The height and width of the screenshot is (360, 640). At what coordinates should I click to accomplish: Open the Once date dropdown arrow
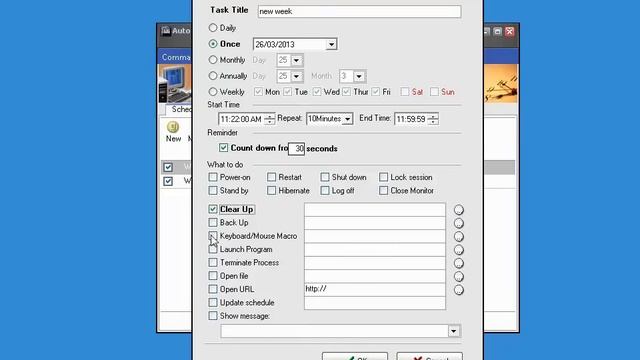tap(331, 44)
